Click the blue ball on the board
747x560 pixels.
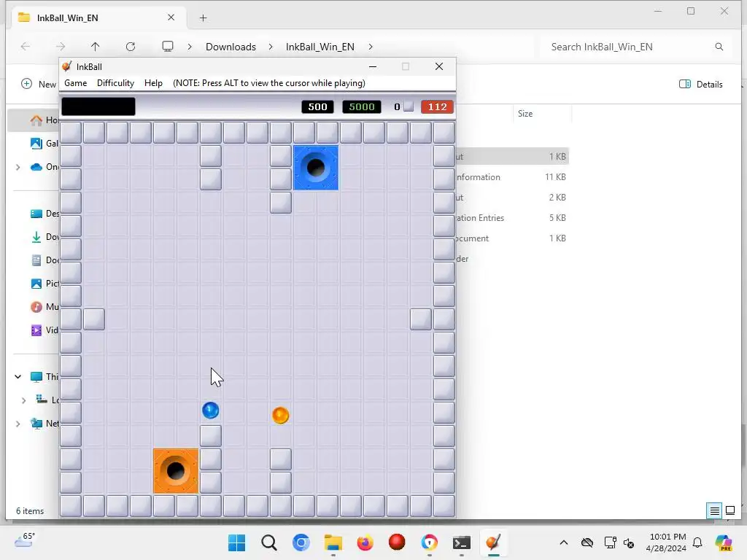211,410
